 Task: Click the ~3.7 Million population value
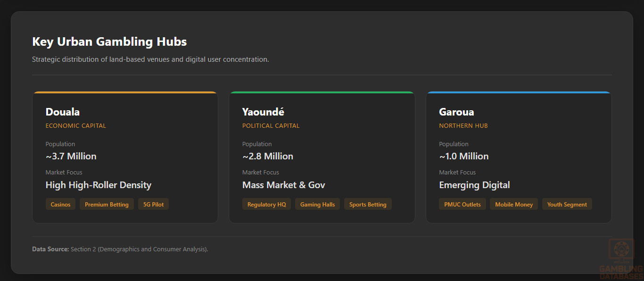tap(71, 156)
